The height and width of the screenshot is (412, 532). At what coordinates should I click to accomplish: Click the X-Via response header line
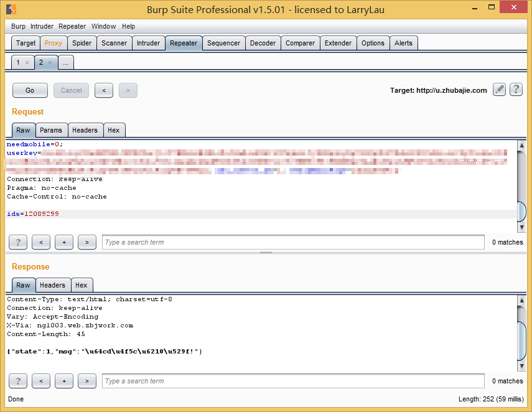70,325
